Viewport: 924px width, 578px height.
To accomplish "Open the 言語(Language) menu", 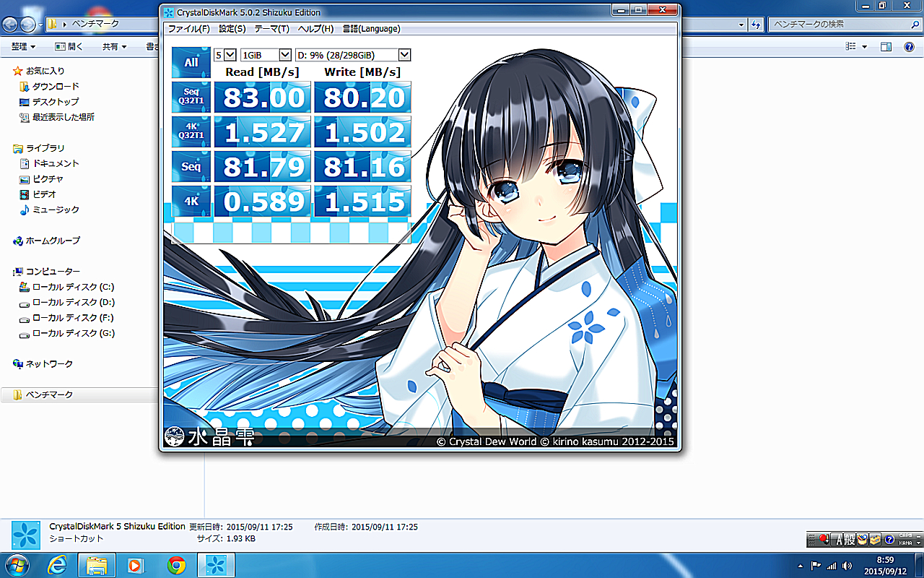I will [x=371, y=29].
